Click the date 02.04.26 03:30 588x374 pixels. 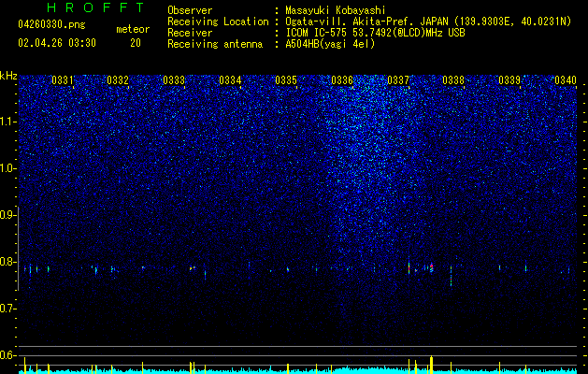pos(57,43)
